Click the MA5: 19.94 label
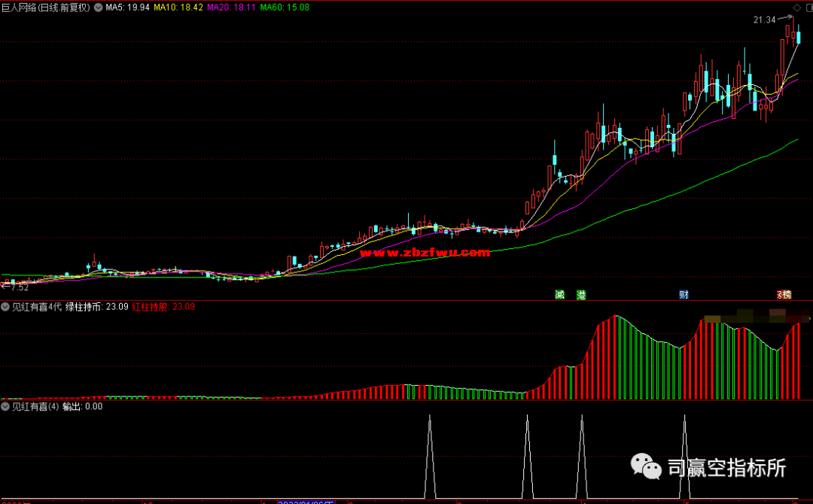Viewport: 813px width, 504px height. click(127, 8)
